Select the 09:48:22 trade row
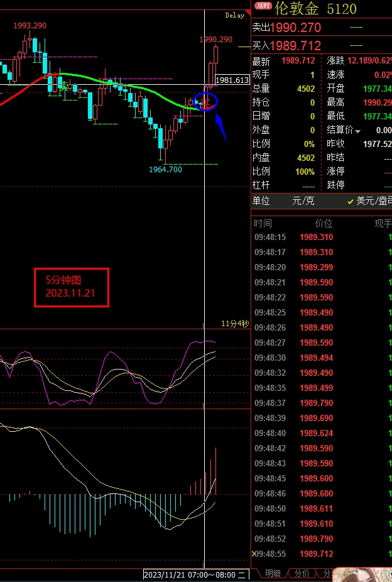Image resolution: width=392 pixels, height=582 pixels. [x=322, y=297]
